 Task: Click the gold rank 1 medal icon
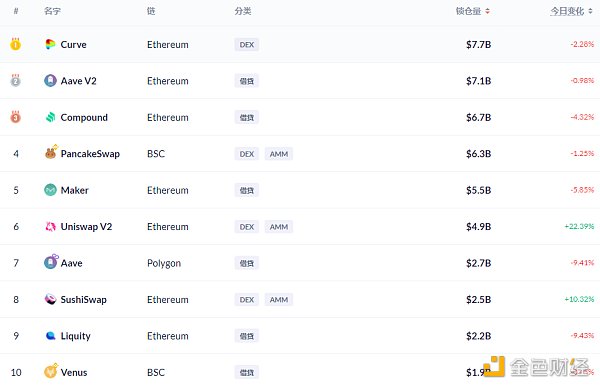[15, 44]
